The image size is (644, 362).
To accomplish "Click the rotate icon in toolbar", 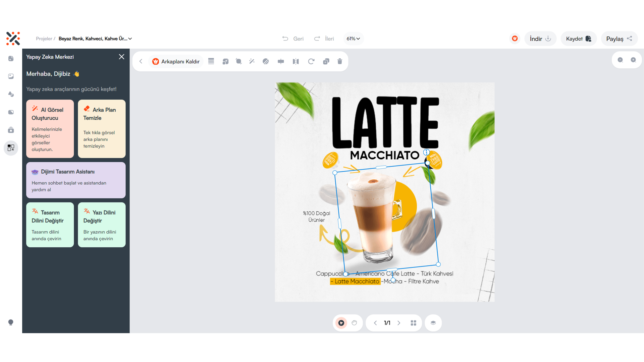I will pos(311,61).
